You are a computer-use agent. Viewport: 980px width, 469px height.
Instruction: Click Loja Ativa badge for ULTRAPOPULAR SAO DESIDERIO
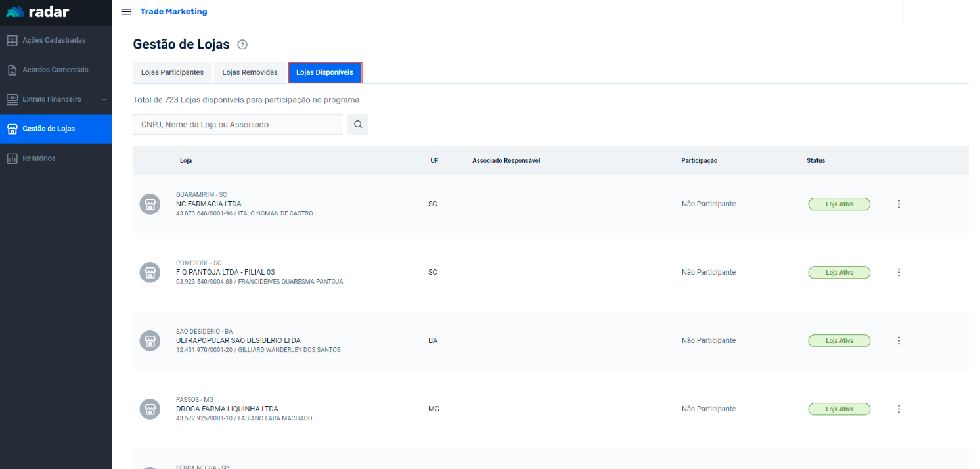(x=839, y=341)
